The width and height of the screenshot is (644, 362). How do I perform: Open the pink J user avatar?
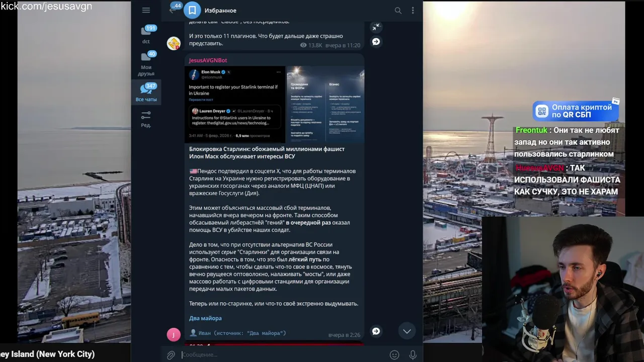174,334
